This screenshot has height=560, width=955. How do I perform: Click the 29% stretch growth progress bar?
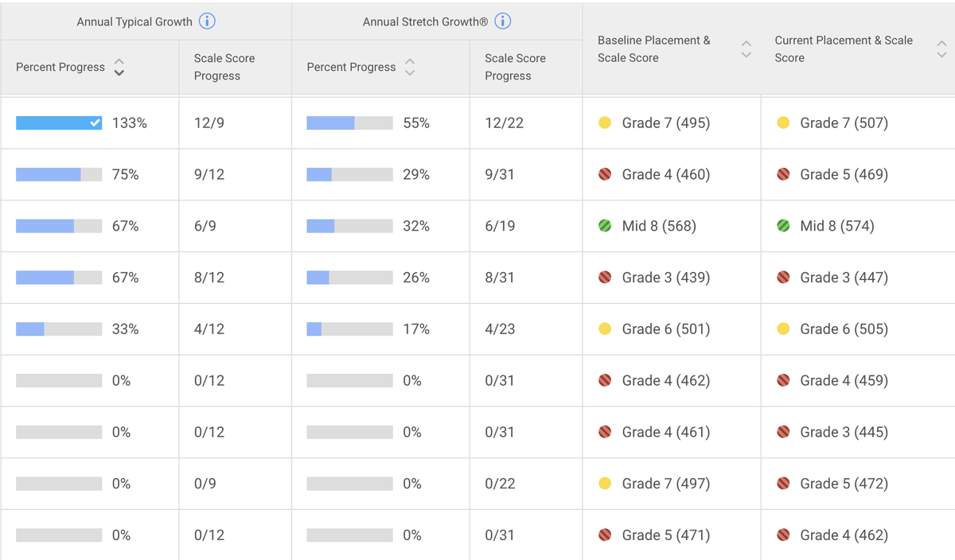[349, 174]
